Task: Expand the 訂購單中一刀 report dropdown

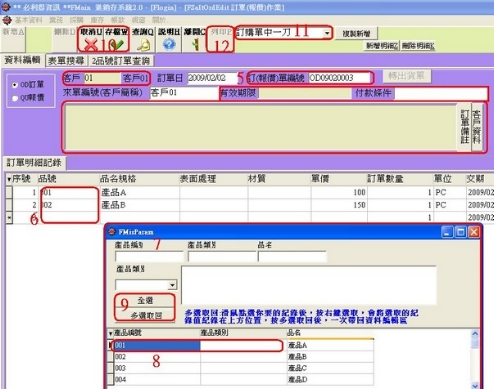Action: (x=327, y=33)
